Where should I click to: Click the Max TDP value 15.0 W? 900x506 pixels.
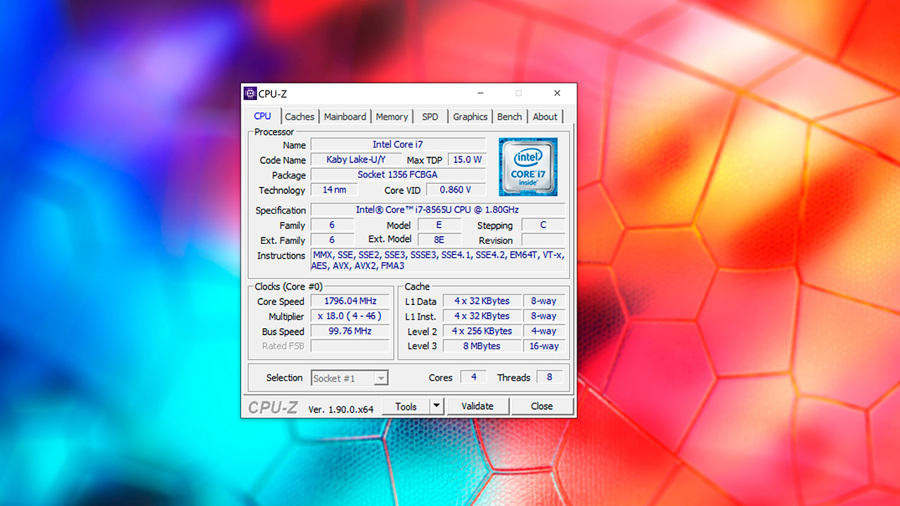point(467,159)
